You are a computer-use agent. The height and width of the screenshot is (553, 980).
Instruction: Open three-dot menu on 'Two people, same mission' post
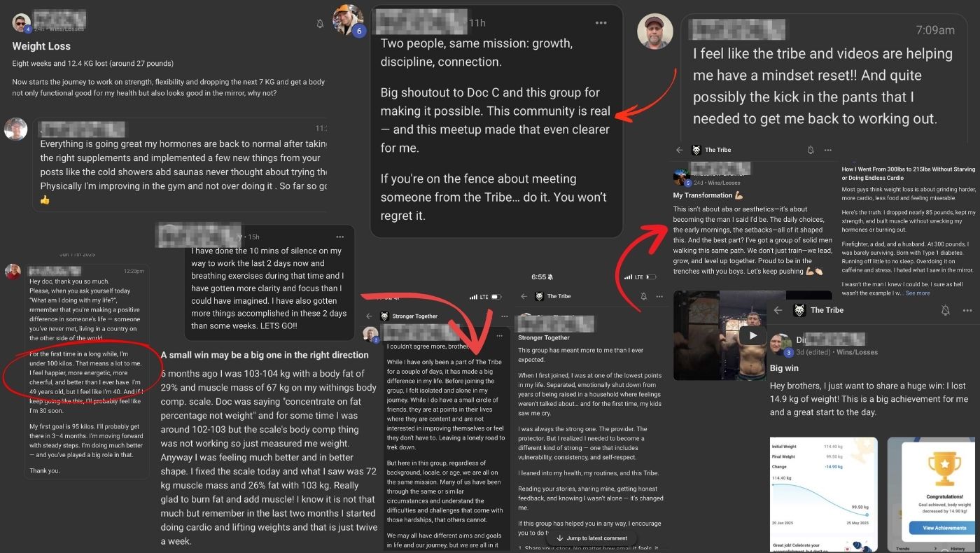pyautogui.click(x=601, y=23)
